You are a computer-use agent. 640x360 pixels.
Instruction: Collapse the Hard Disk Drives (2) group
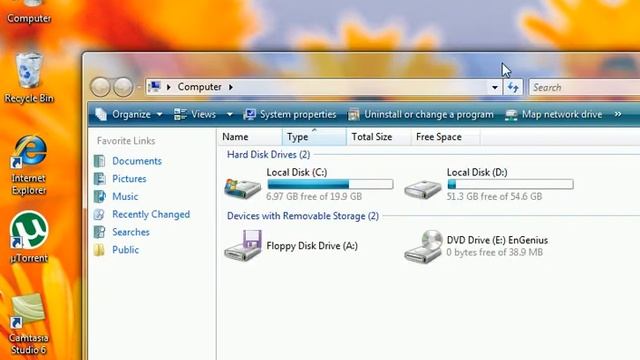[x=269, y=155]
